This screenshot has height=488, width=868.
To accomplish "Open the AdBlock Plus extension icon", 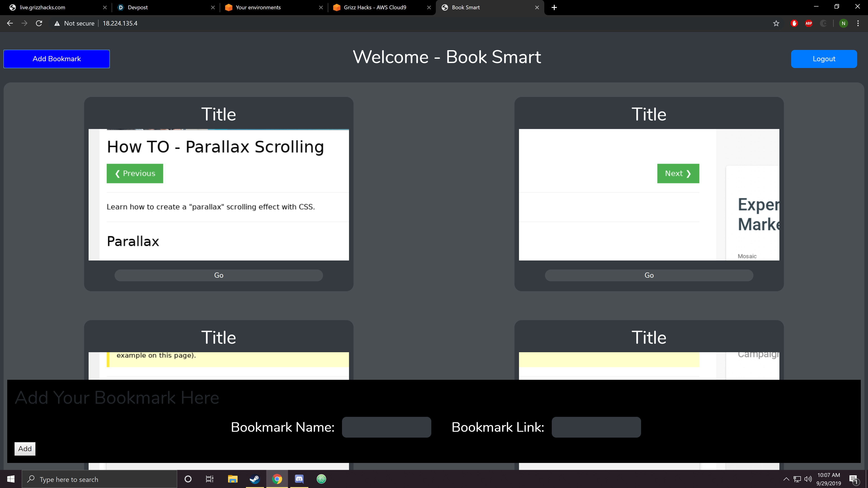I will pyautogui.click(x=809, y=23).
